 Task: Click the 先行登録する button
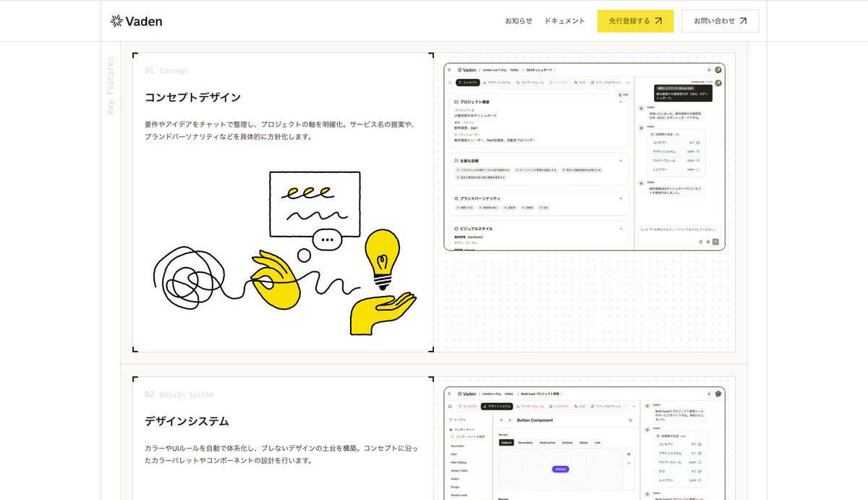pos(634,21)
